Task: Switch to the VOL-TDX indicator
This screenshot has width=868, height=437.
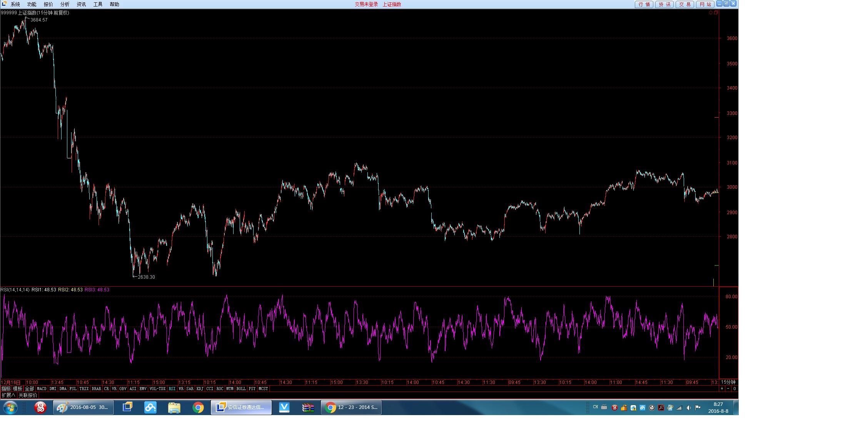Action: pos(158,389)
